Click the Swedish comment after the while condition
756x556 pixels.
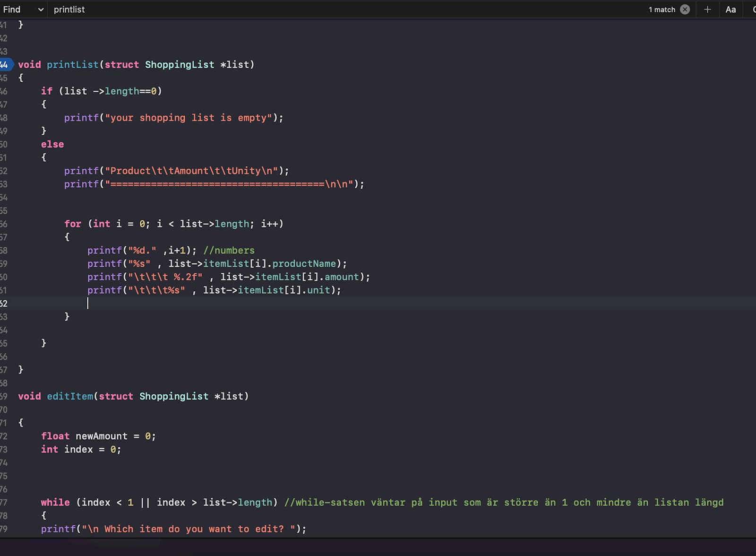click(x=504, y=503)
